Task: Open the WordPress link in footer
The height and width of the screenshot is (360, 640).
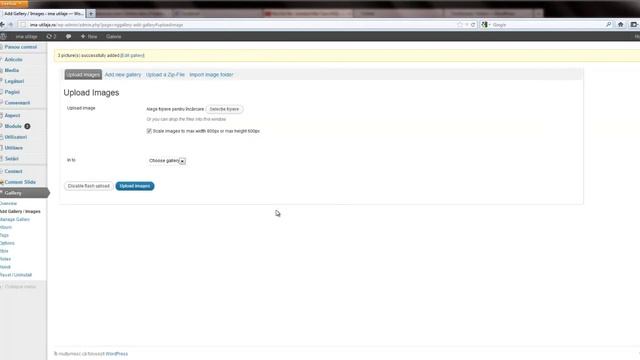Action: coord(117,354)
